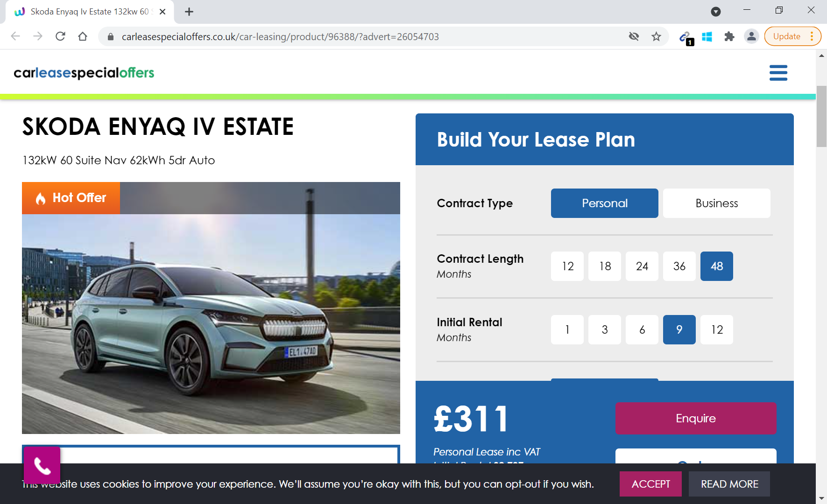Go to browser home page icon

[x=83, y=36]
